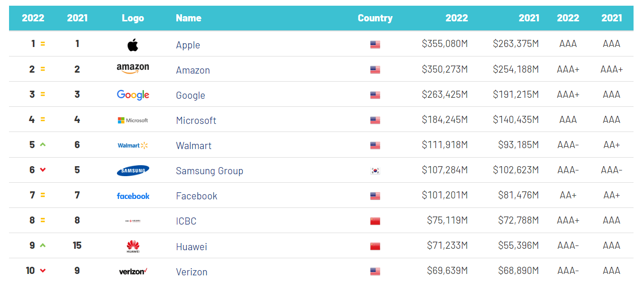
Task: Click green up arrow beside rank 9
Action: (x=43, y=245)
